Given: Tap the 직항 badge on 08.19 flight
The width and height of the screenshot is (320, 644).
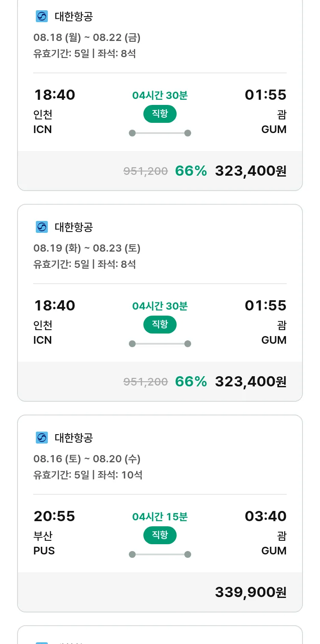Looking at the screenshot, I should click(x=160, y=325).
